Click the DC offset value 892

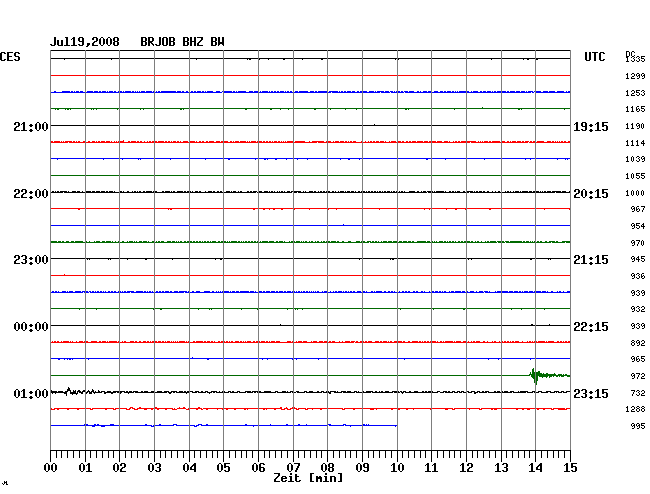(638, 343)
